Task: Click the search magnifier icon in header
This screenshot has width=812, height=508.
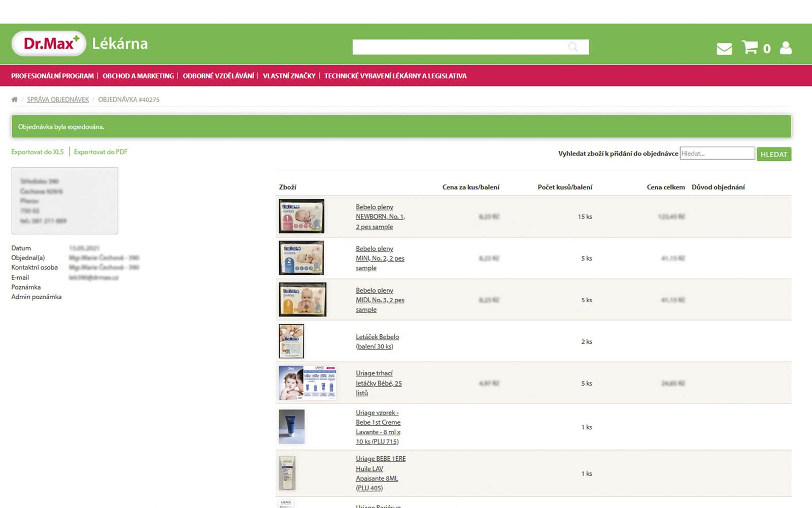Action: (573, 47)
